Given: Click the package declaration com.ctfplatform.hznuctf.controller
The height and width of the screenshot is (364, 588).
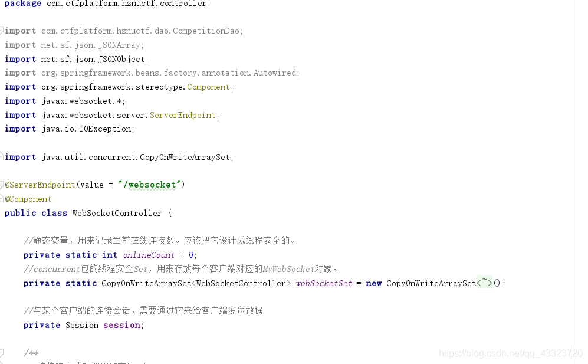Looking at the screenshot, I should click(x=128, y=4).
